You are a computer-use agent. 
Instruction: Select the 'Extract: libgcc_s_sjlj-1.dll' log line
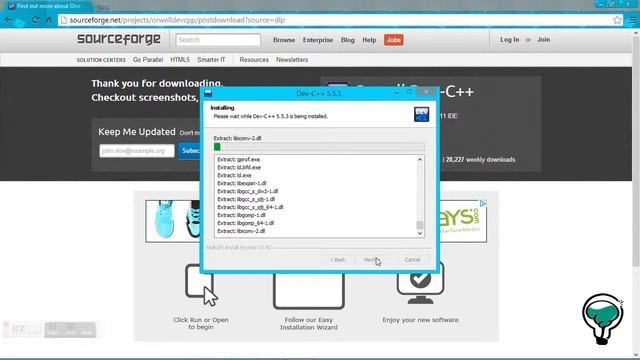(246, 199)
